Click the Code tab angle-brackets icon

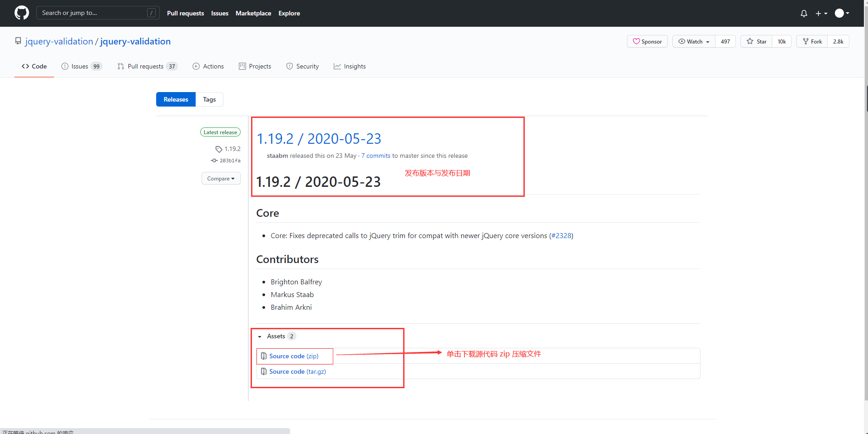[x=25, y=66]
